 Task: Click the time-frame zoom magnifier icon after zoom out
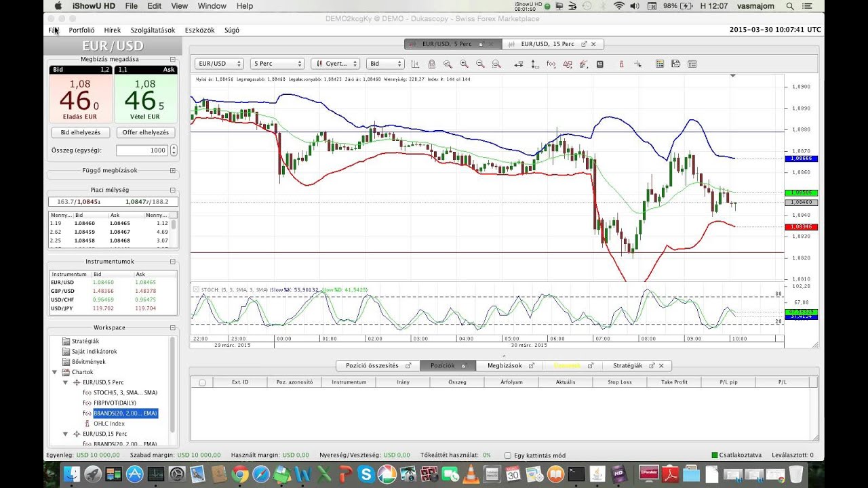[x=496, y=64]
